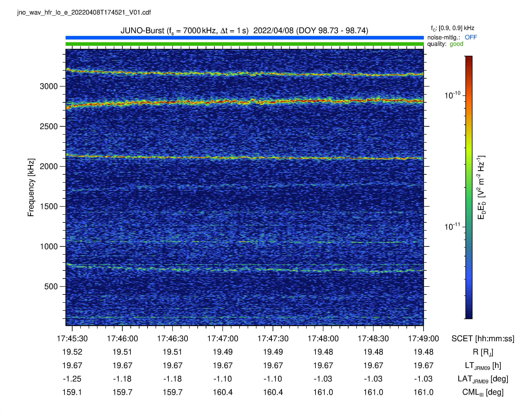The image size is (532, 411).
Task: Click the CML III [deg] row label
Action: (x=483, y=392)
